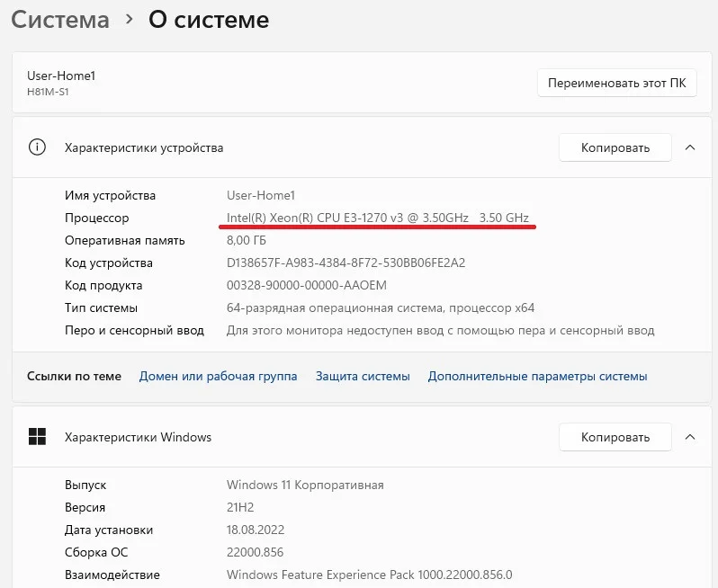Select the Intel Xeon E3-1270 v3 processor value
This screenshot has height=588, width=718.
378,218
